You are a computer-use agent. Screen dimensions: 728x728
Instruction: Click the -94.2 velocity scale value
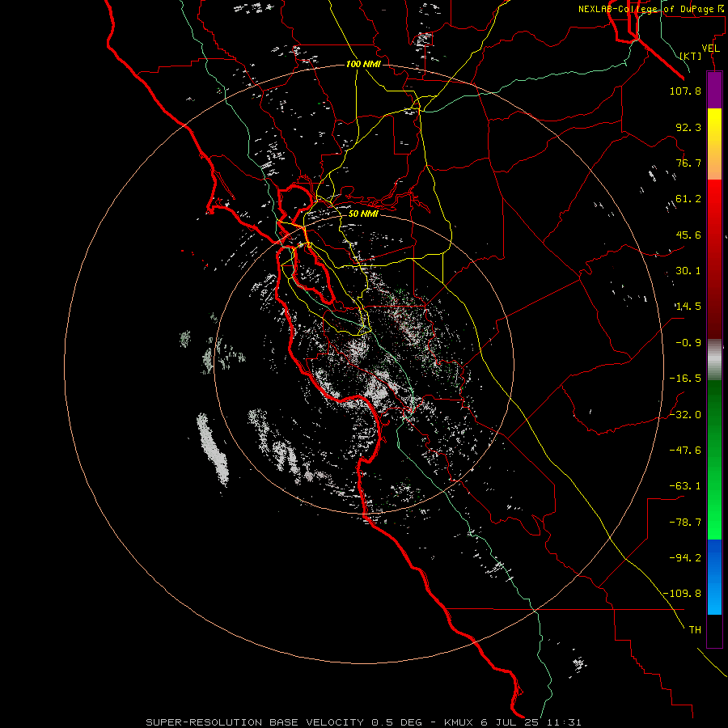click(685, 558)
